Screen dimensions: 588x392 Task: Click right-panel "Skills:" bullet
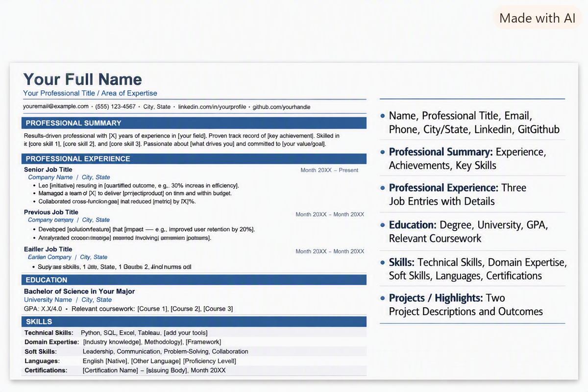point(478,269)
